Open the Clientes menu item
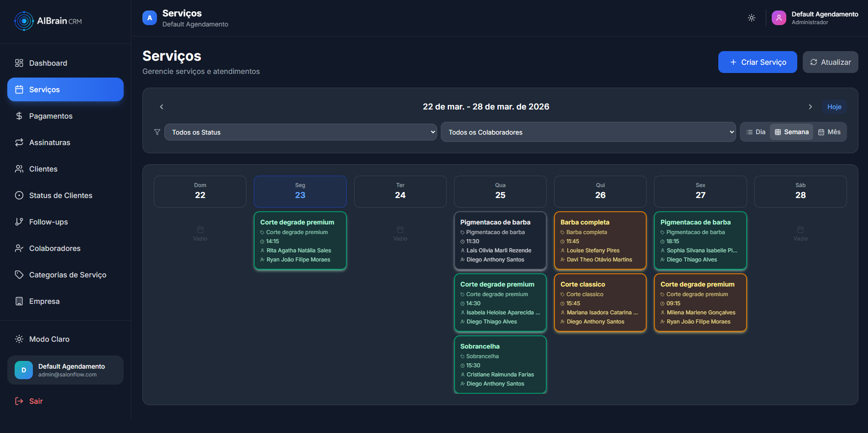Image resolution: width=868 pixels, height=433 pixels. pos(65,169)
